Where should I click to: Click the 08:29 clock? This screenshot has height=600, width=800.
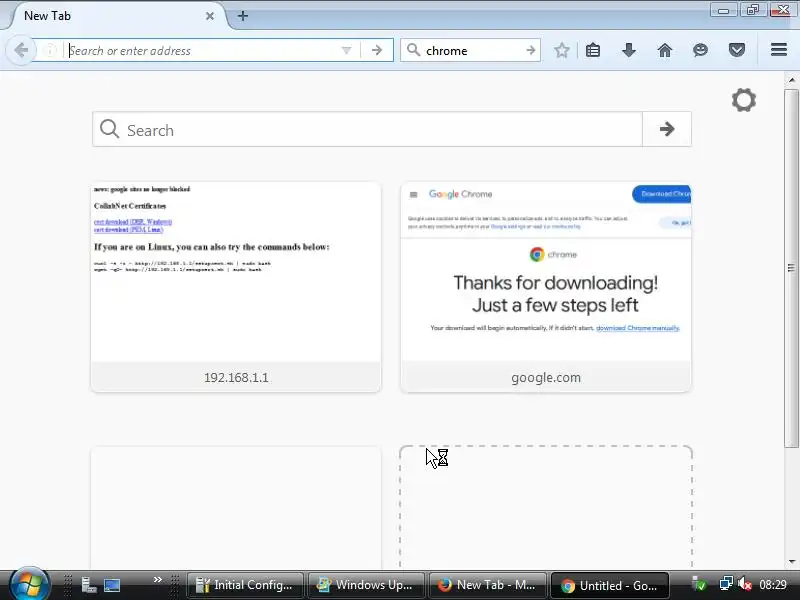click(773, 584)
